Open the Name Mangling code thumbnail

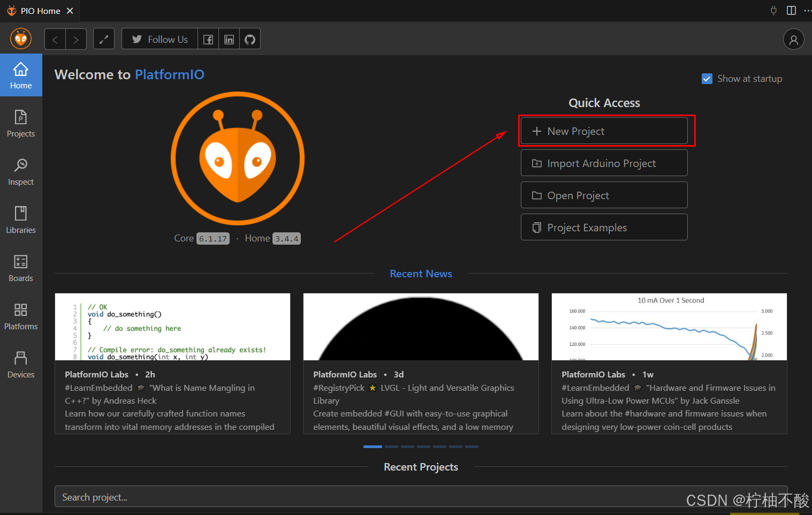coord(172,327)
